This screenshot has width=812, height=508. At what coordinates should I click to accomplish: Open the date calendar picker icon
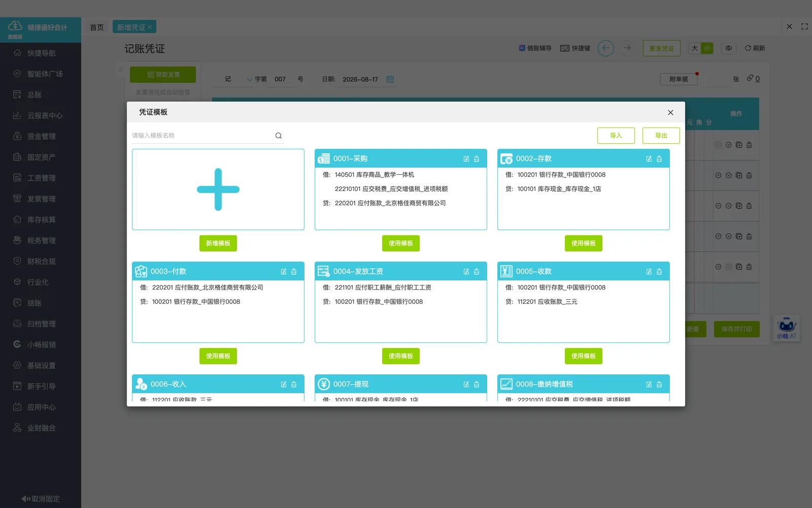pos(390,79)
